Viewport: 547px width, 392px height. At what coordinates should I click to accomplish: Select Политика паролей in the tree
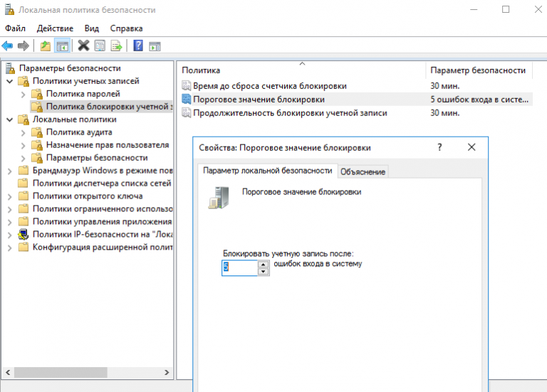83,94
